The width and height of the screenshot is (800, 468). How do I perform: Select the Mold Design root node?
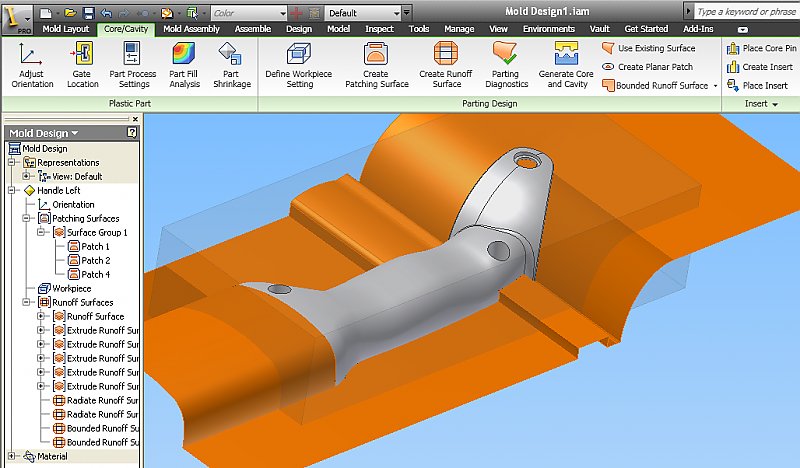point(38,149)
